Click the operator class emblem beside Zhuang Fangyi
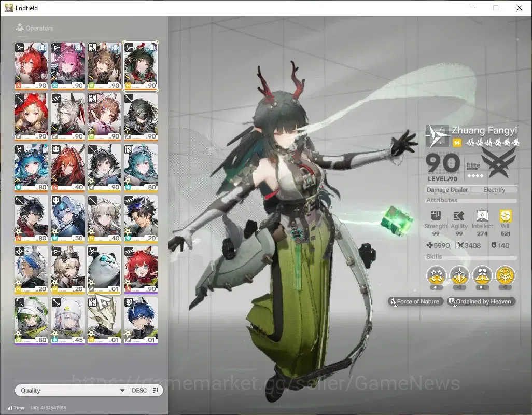The width and height of the screenshot is (532, 415). click(437, 136)
